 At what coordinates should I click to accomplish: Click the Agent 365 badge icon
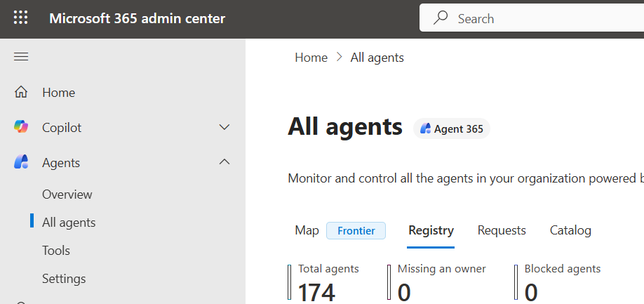point(426,129)
